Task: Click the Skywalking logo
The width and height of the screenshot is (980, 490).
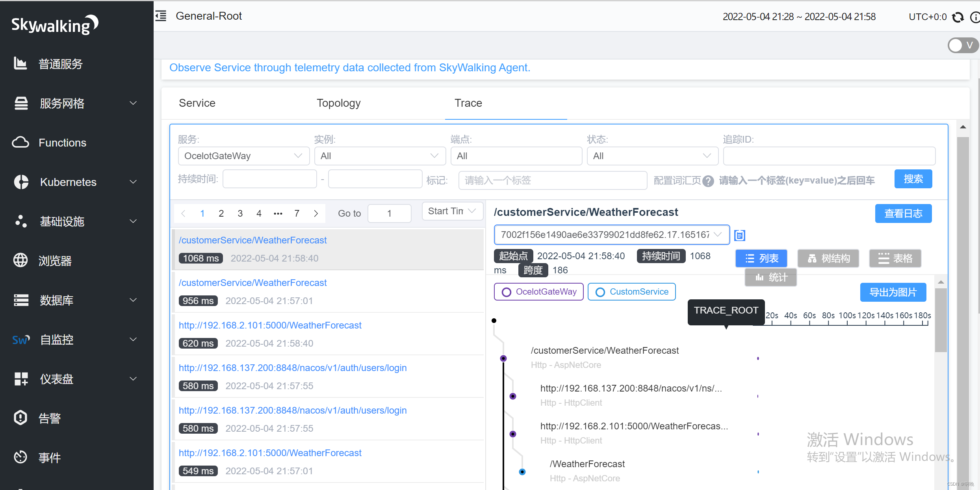Action: pyautogui.click(x=55, y=25)
